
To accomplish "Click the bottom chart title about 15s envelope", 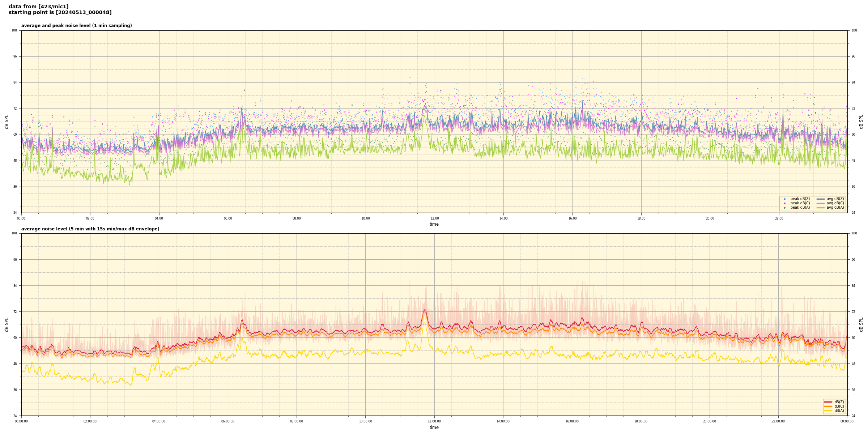I will click(x=90, y=229).
